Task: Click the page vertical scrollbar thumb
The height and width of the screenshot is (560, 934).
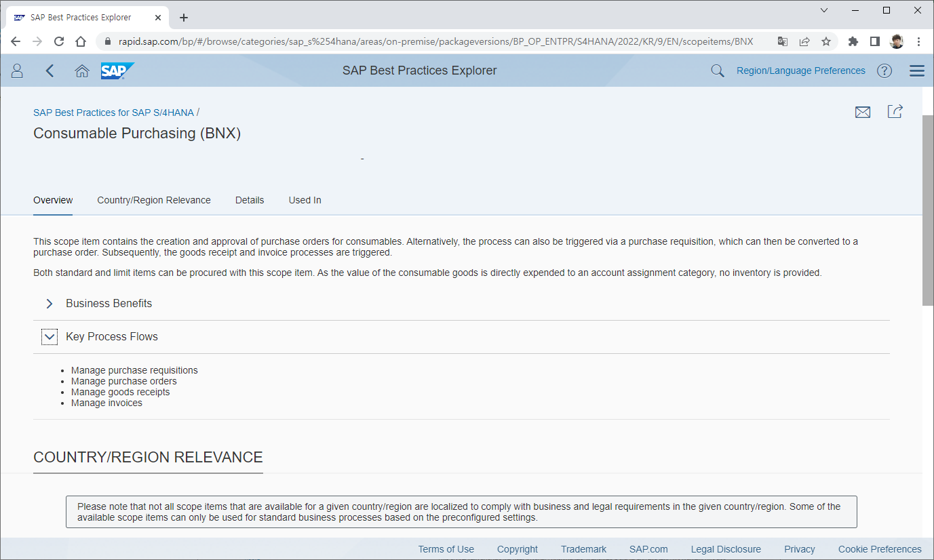Action: point(928,210)
